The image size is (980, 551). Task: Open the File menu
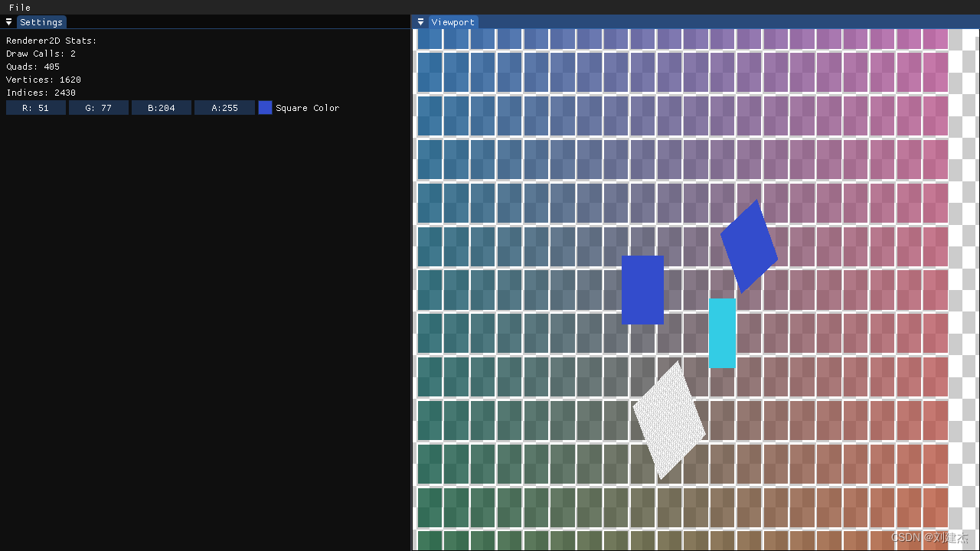point(20,8)
